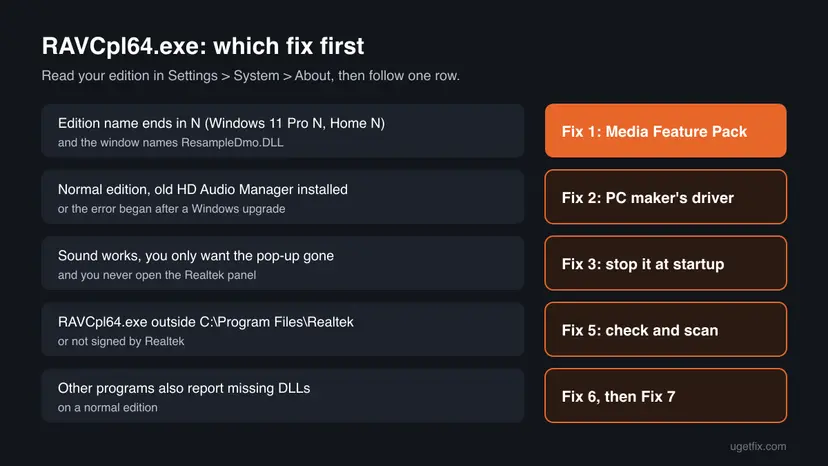Click the Settings > System > About subtitle
The image size is (828, 466).
tap(251, 76)
